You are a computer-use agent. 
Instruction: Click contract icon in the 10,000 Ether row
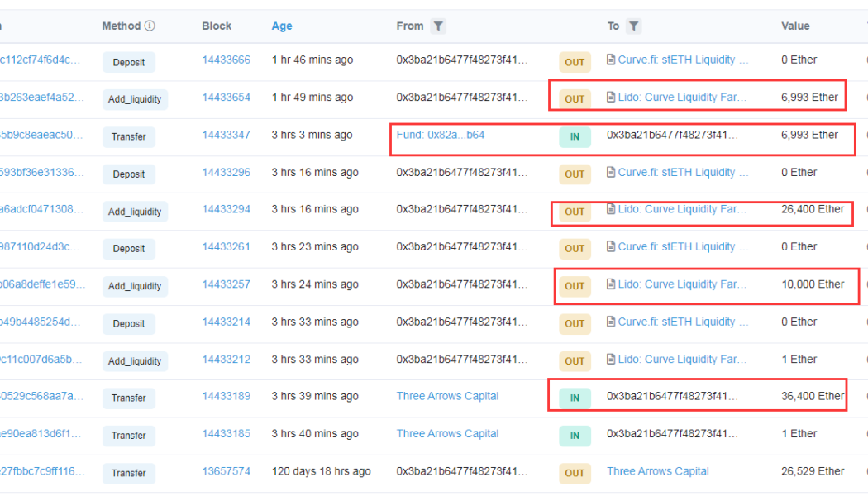(611, 284)
